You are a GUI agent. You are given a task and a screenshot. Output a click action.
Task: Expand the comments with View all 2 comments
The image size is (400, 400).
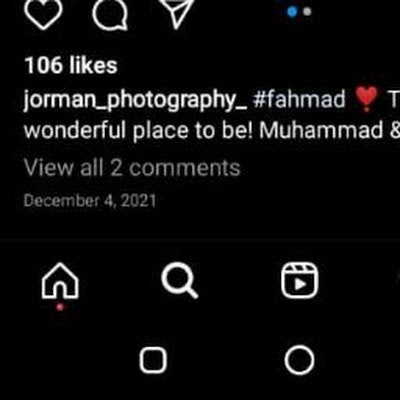[132, 168]
